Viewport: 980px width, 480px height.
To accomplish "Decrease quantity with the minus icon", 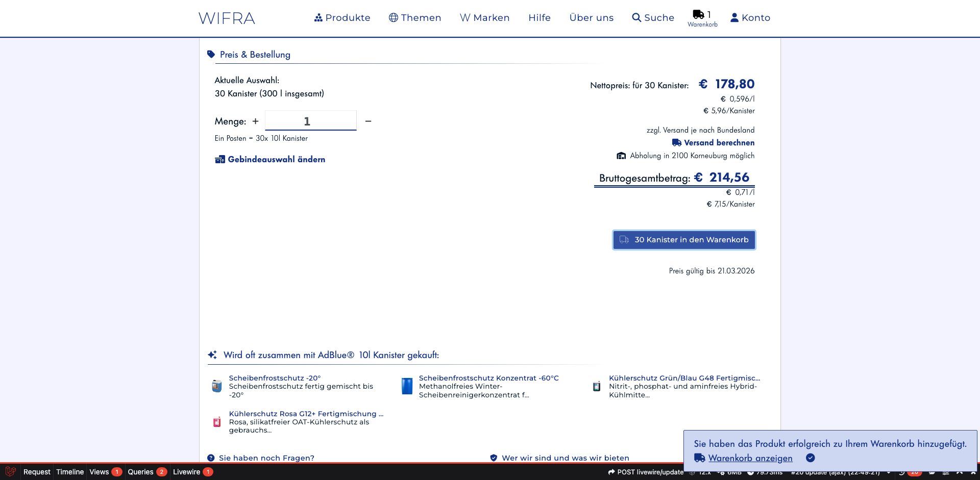I will (368, 121).
